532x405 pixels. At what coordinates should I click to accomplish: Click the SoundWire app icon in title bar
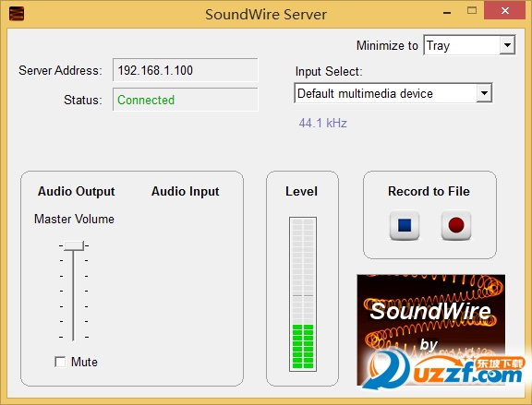coord(17,14)
